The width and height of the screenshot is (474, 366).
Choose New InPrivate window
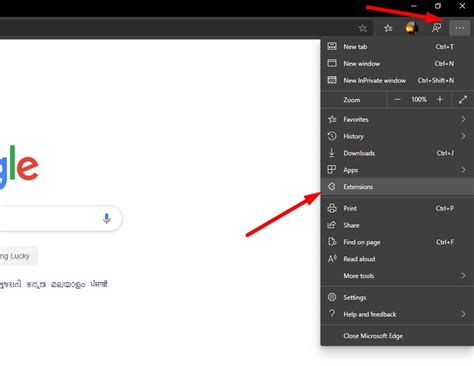point(397,80)
